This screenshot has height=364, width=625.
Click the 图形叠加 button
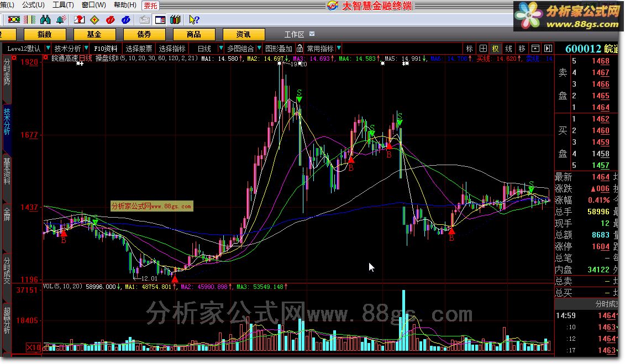coord(279,49)
